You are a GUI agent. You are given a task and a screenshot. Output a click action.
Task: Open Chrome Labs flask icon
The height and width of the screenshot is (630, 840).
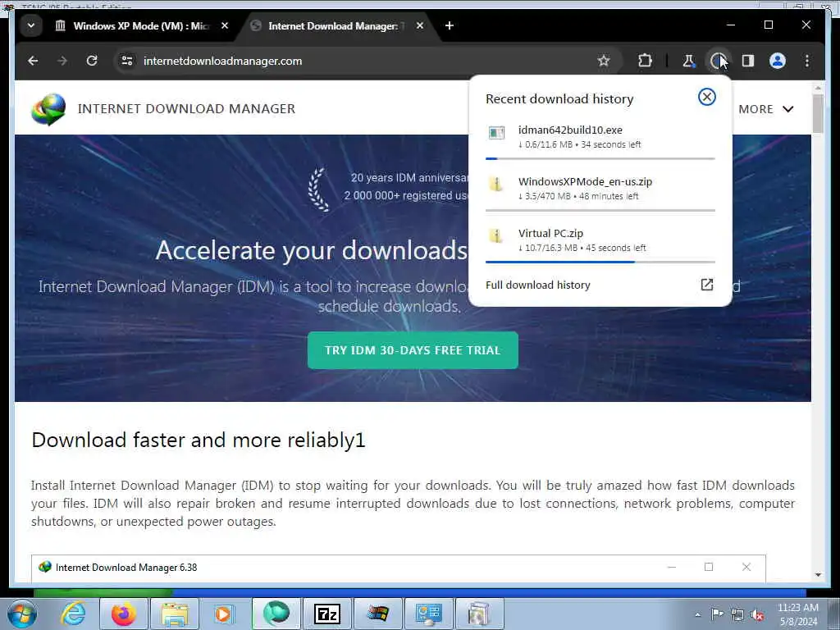tap(688, 61)
